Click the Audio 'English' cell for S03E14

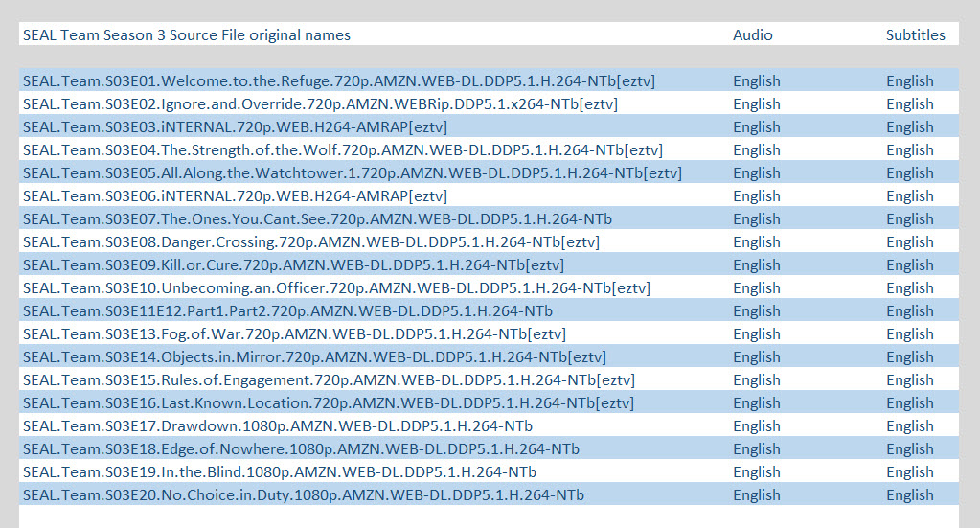point(756,357)
